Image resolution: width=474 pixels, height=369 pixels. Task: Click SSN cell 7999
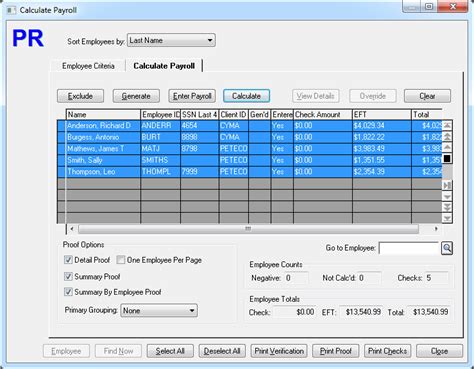[200, 172]
